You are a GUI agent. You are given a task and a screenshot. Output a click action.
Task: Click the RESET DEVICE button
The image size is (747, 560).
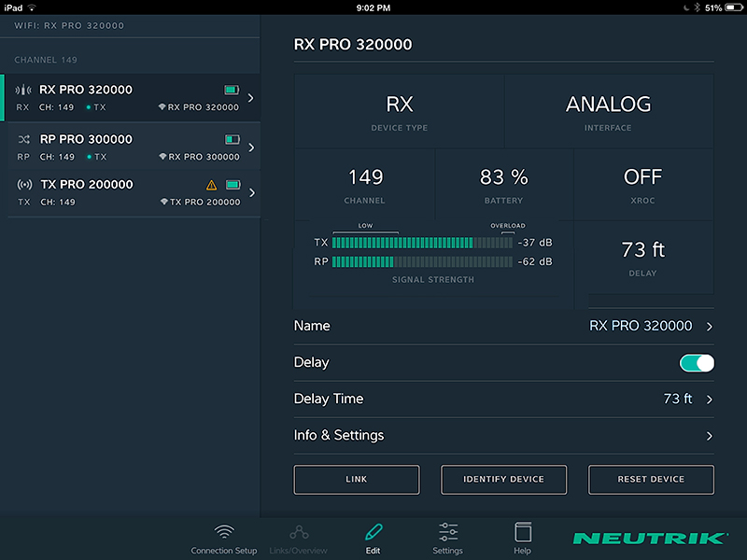click(x=651, y=480)
